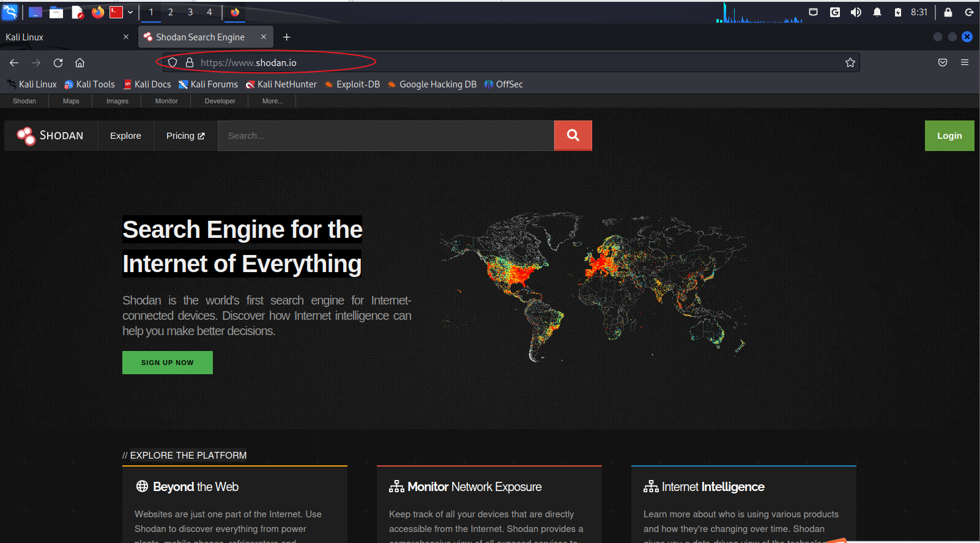Go forward one page
This screenshot has height=543, width=980.
pos(36,62)
